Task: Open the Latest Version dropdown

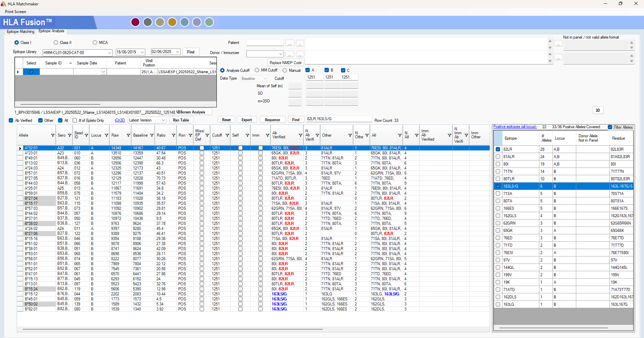Action: coord(163,120)
